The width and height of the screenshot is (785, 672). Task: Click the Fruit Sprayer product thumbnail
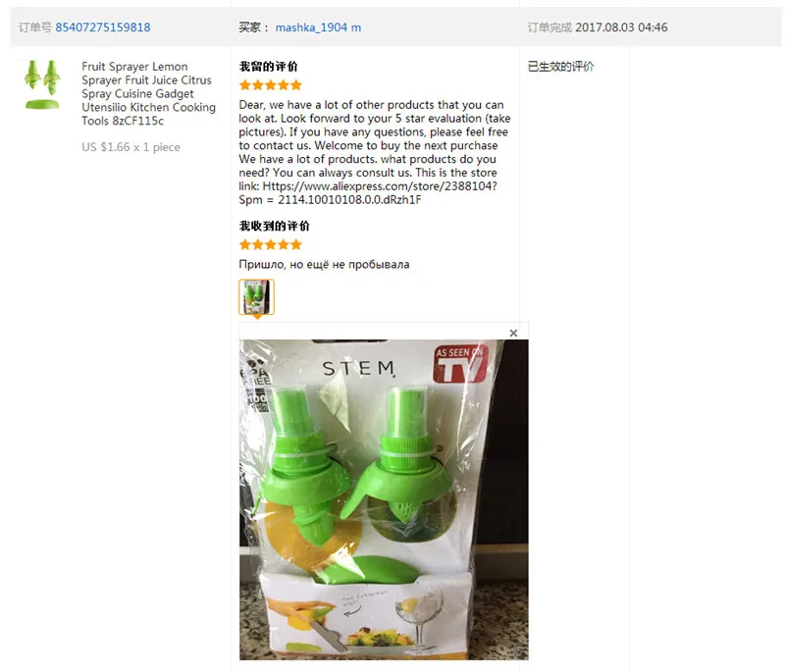pyautogui.click(x=42, y=84)
